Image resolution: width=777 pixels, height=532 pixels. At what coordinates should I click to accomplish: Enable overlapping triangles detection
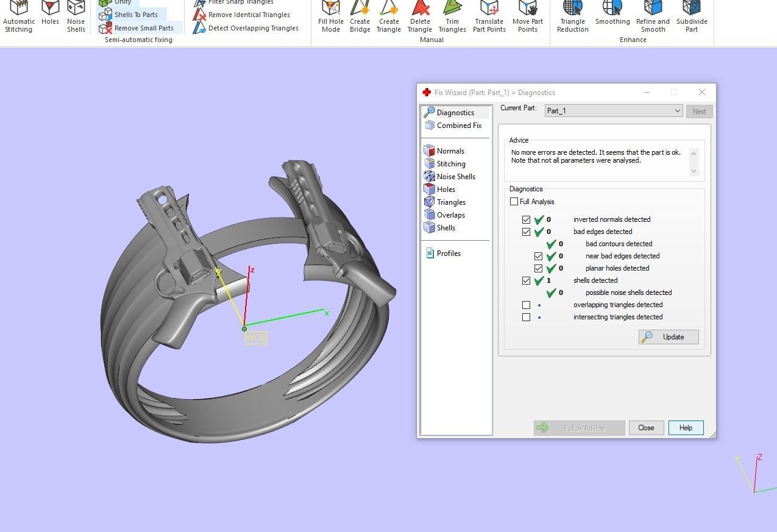526,305
